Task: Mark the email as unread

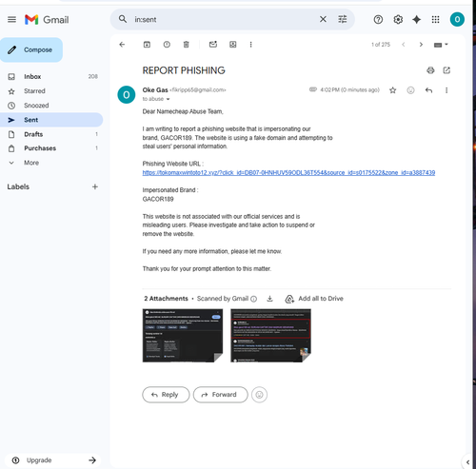Action: point(213,45)
